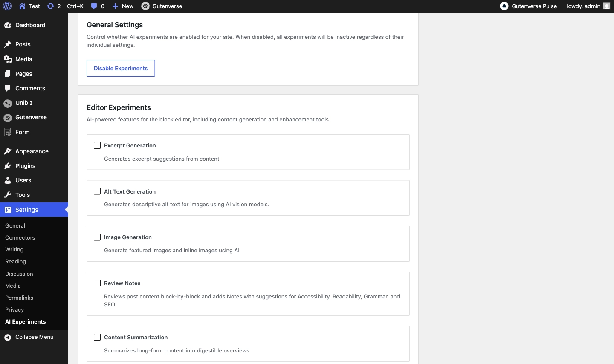Go to Permalinks settings submenu
614x364 pixels.
(19, 298)
